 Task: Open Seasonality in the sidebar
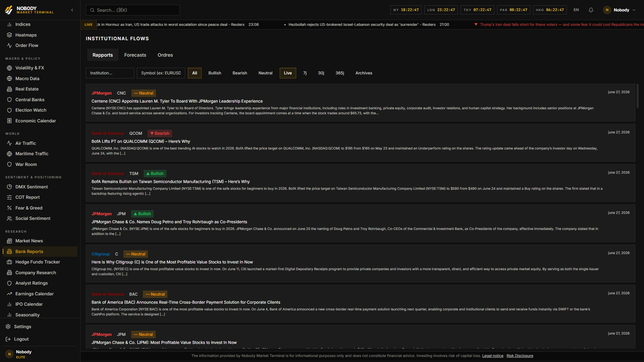coord(40,315)
